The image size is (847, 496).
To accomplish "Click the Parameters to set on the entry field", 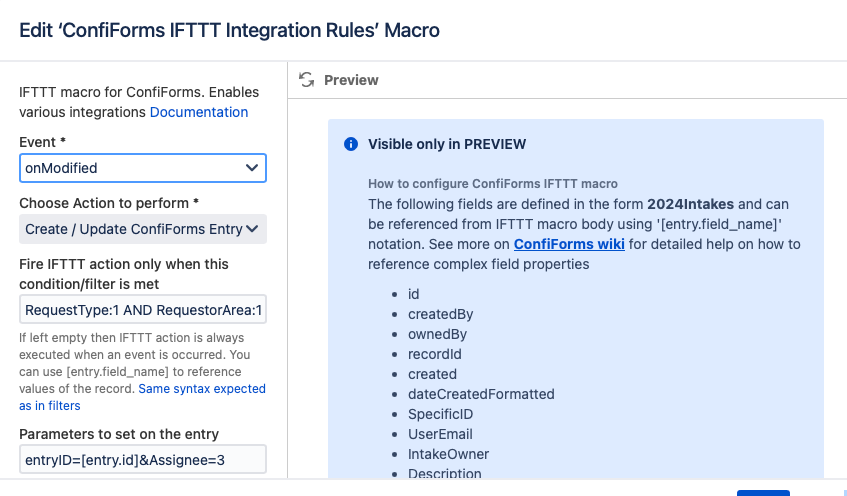I will pos(143,459).
